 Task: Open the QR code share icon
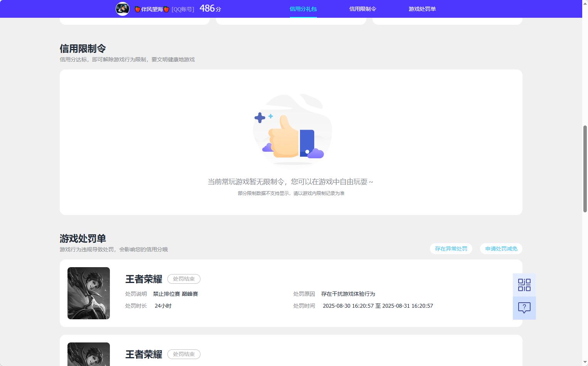(x=524, y=285)
